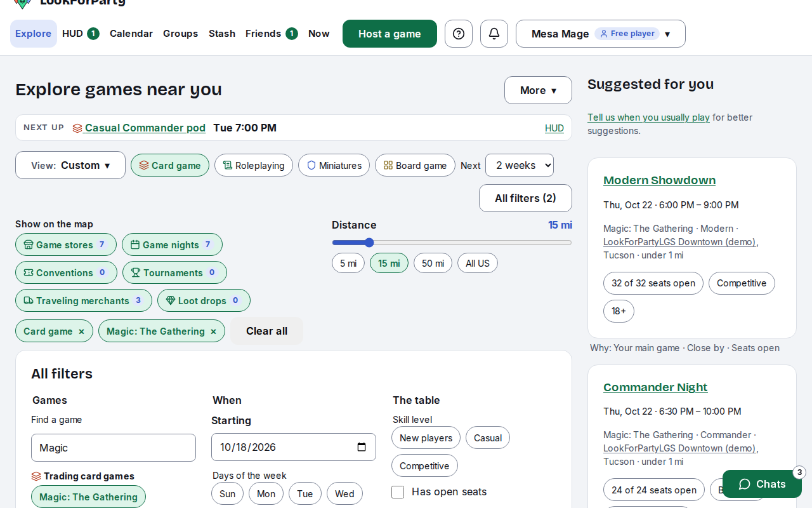Screen dimensions: 812x508
Task: Open the date picker calendar icon
Action: coord(362,447)
